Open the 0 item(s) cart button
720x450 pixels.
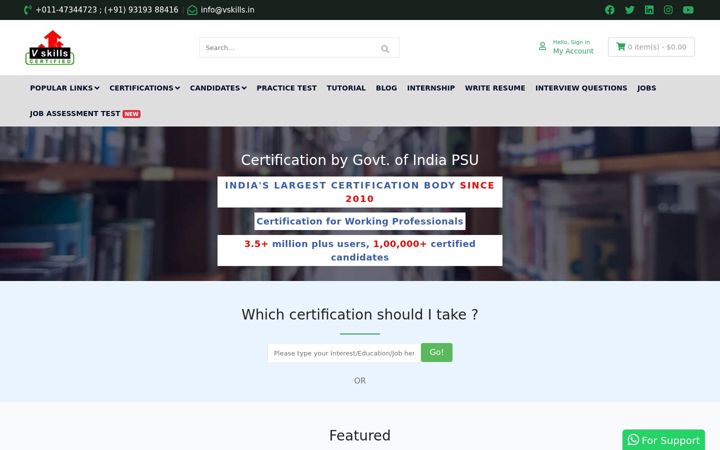651,47
